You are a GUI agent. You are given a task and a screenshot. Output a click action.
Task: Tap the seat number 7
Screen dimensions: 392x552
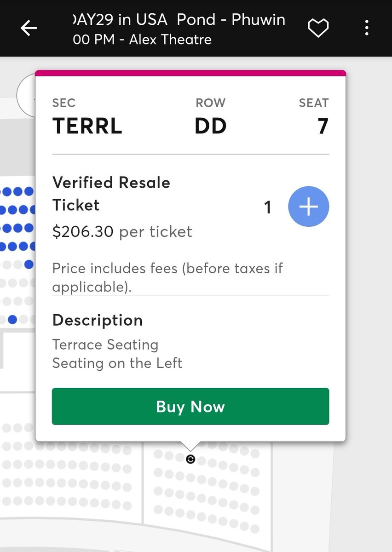(x=323, y=126)
